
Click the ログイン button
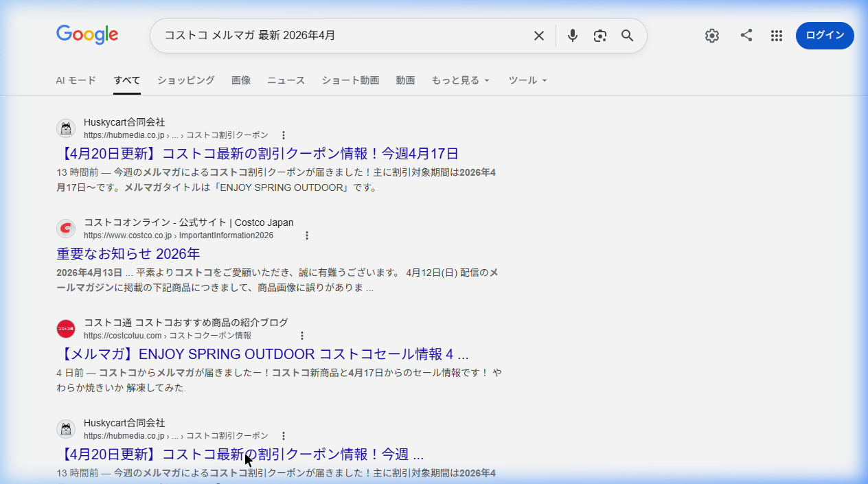click(825, 36)
